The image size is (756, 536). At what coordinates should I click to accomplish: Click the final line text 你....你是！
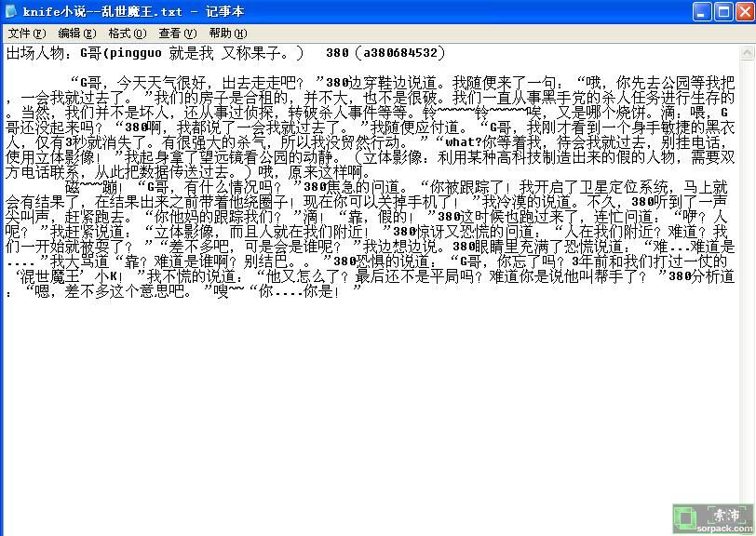pos(308,291)
